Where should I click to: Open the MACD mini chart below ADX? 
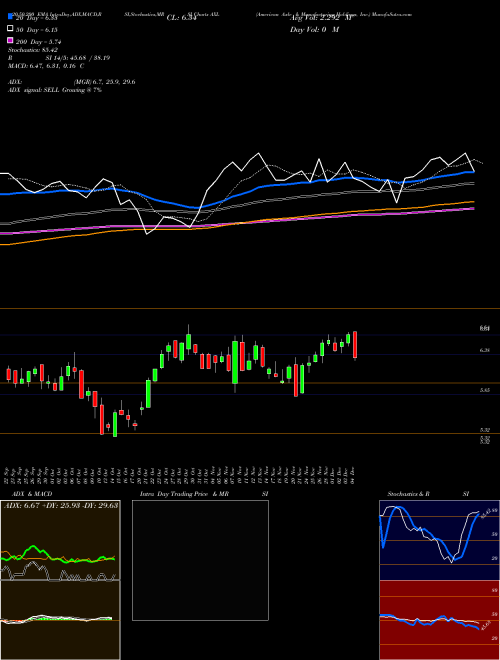click(x=60, y=620)
